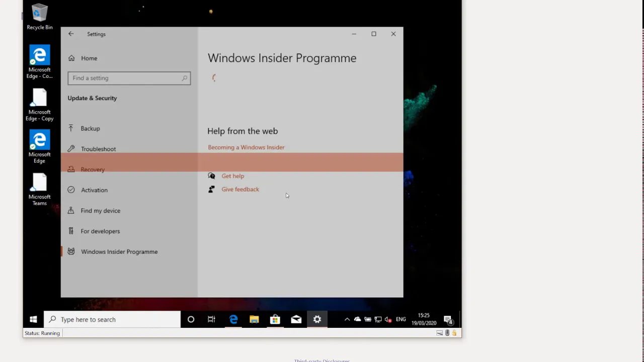644x362 pixels.
Task: Click the muted speaker volume tray icon
Action: click(388, 319)
